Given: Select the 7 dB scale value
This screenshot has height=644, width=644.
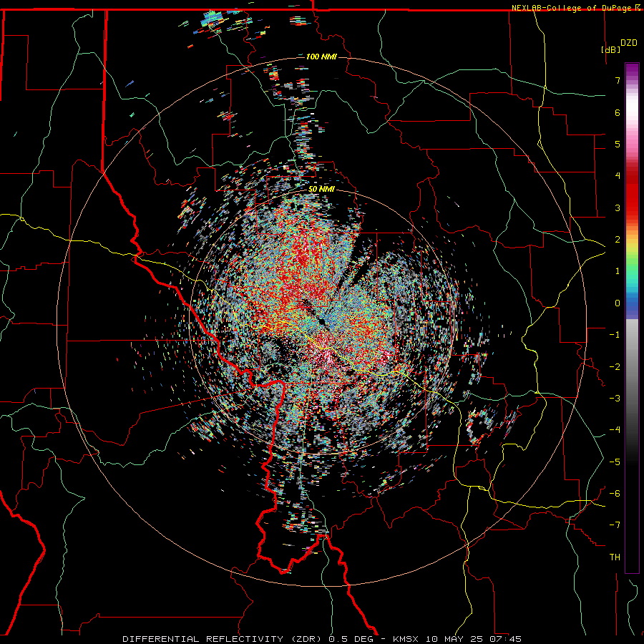Looking at the screenshot, I should point(618,80).
